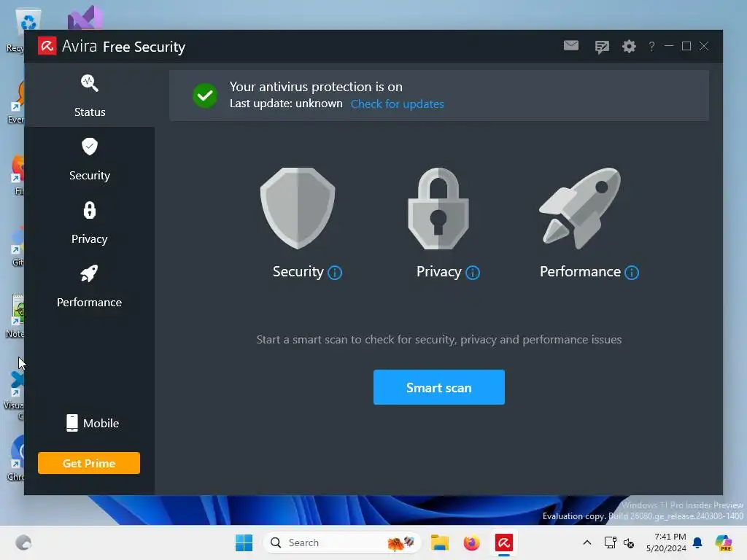Screen dimensions: 747x560
Task: Open the help question mark icon
Action: [651, 46]
